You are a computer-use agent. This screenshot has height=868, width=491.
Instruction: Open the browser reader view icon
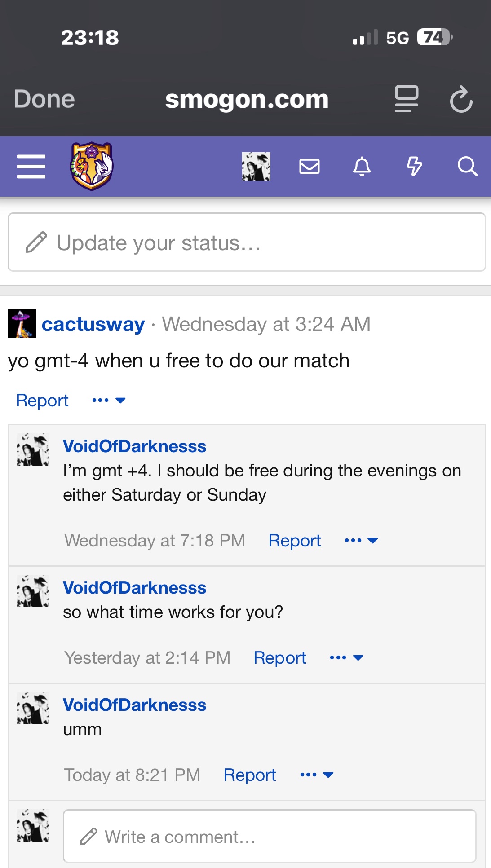click(407, 99)
